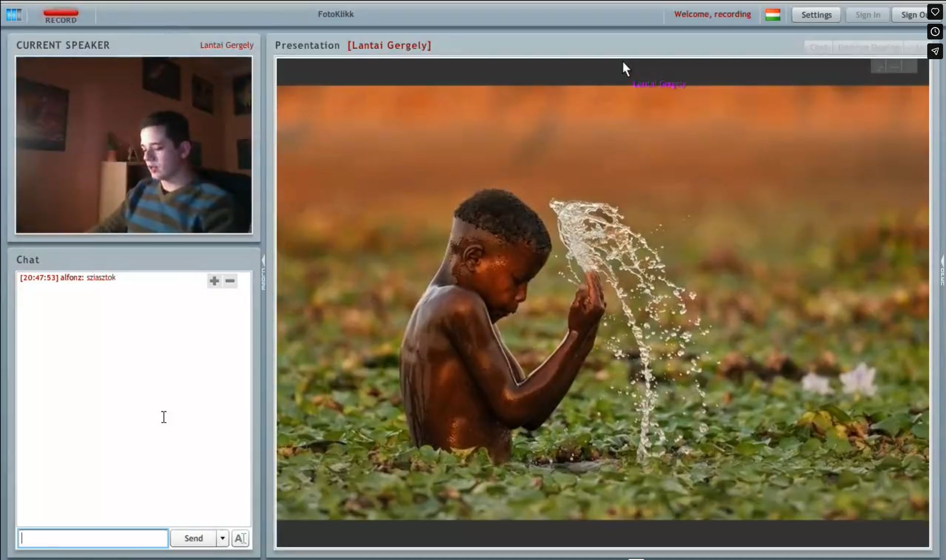Viewport: 946px width, 560px height.
Task: Click the blue signal bars icon
Action: pos(14,15)
